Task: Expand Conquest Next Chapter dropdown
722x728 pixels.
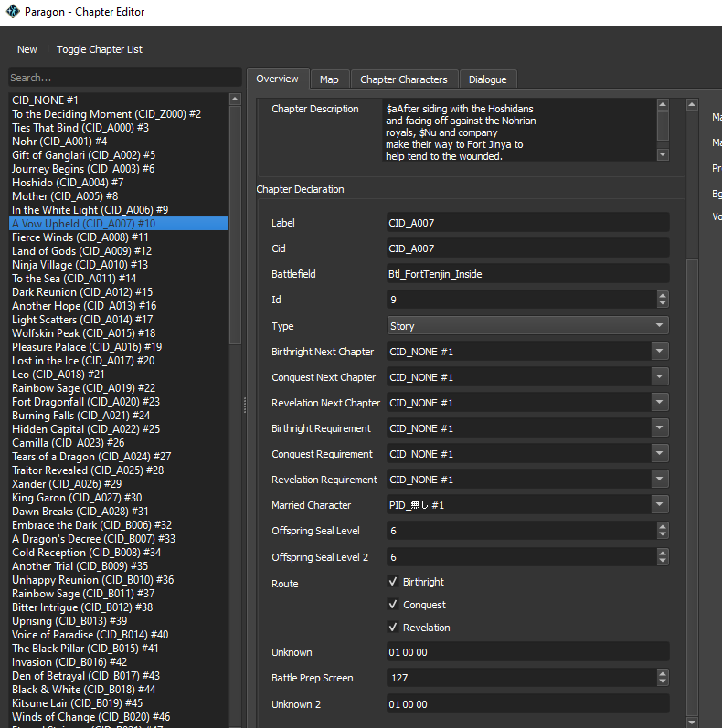Action: coord(659,376)
